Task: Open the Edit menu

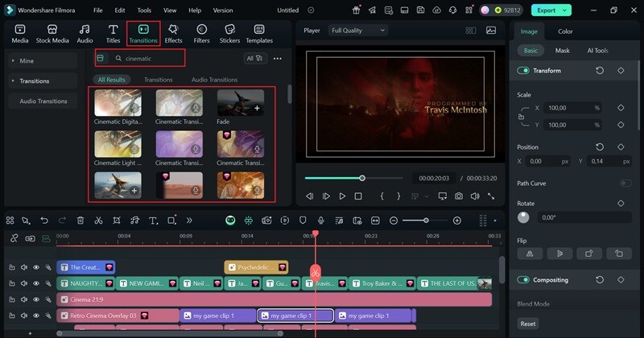Action: [119, 10]
